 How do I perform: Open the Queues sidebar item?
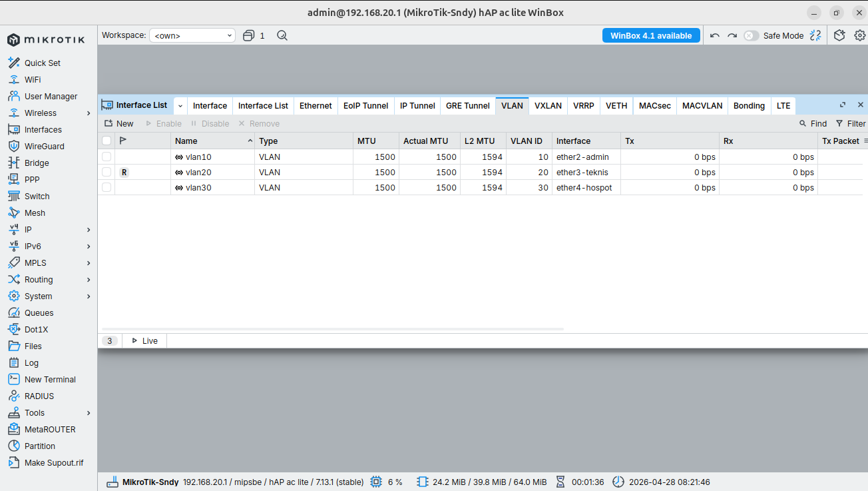pyautogui.click(x=39, y=312)
